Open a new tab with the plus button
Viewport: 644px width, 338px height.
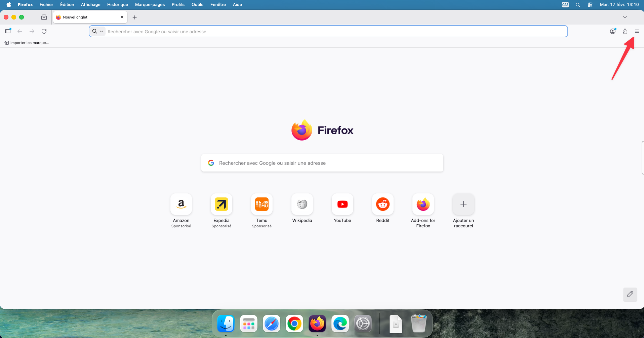point(135,17)
